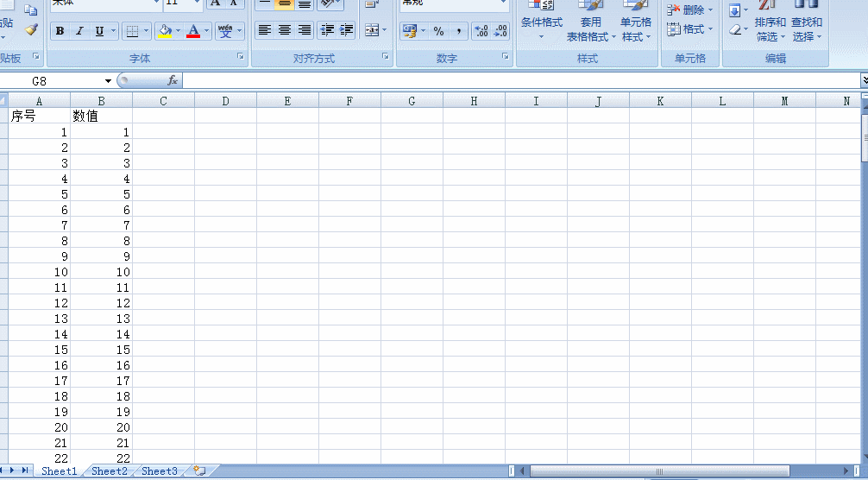Viewport: 868px width, 480px height.
Task: Click the fill down arrow icon
Action: [735, 10]
